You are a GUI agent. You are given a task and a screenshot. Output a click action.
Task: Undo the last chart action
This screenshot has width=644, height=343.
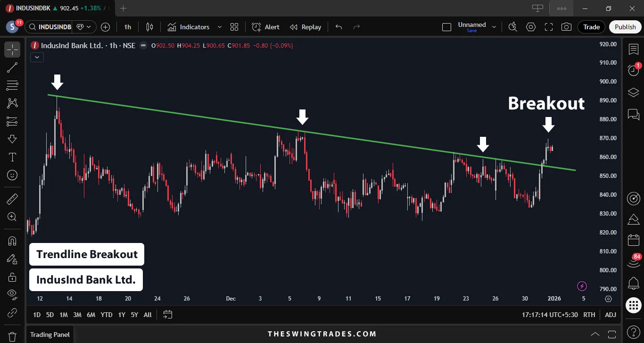point(339,27)
